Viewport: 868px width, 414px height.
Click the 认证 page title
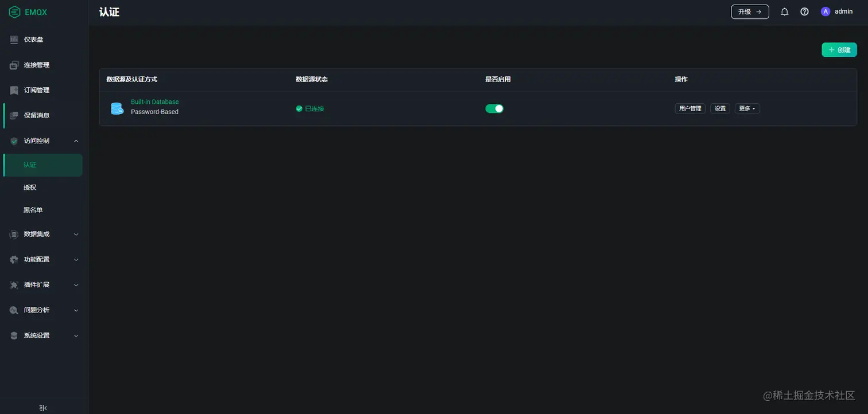(109, 12)
